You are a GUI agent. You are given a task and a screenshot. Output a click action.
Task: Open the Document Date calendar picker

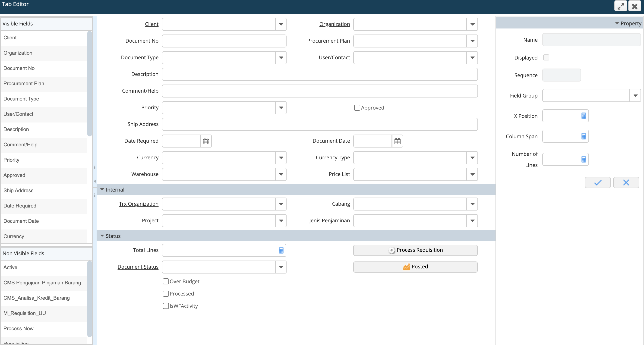tap(397, 141)
